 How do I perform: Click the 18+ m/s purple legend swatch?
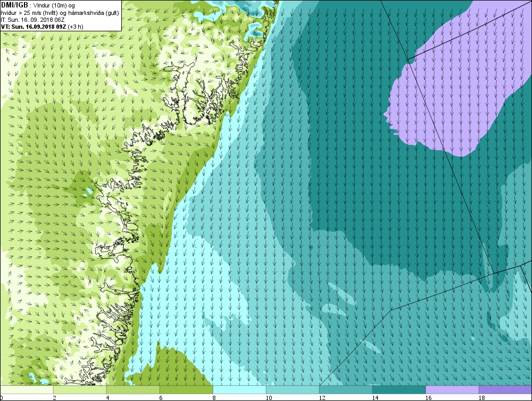pyautogui.click(x=505, y=390)
